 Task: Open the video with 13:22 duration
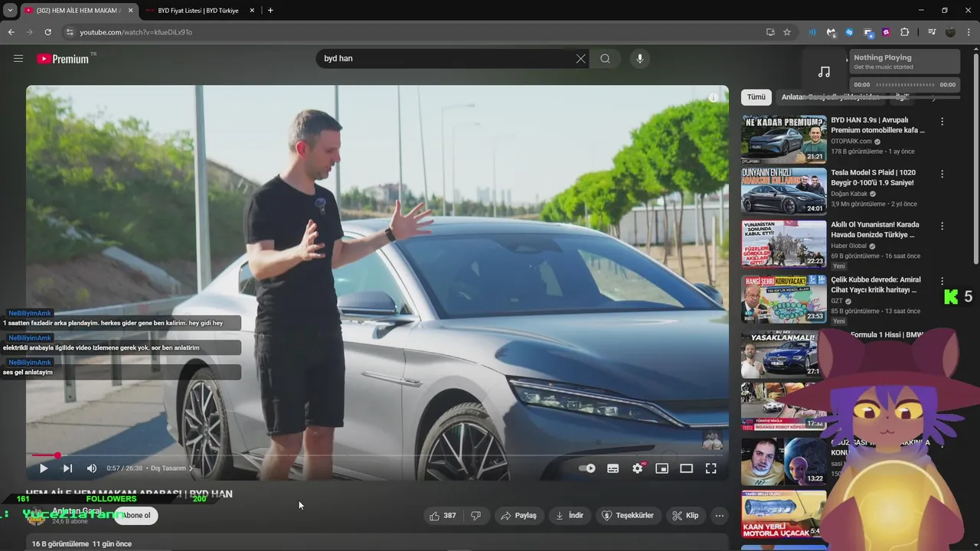click(783, 461)
